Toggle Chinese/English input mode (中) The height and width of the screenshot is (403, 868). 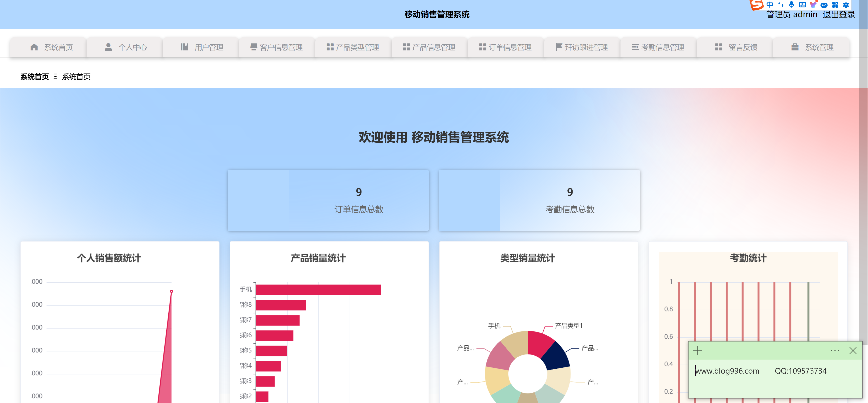pyautogui.click(x=770, y=4)
